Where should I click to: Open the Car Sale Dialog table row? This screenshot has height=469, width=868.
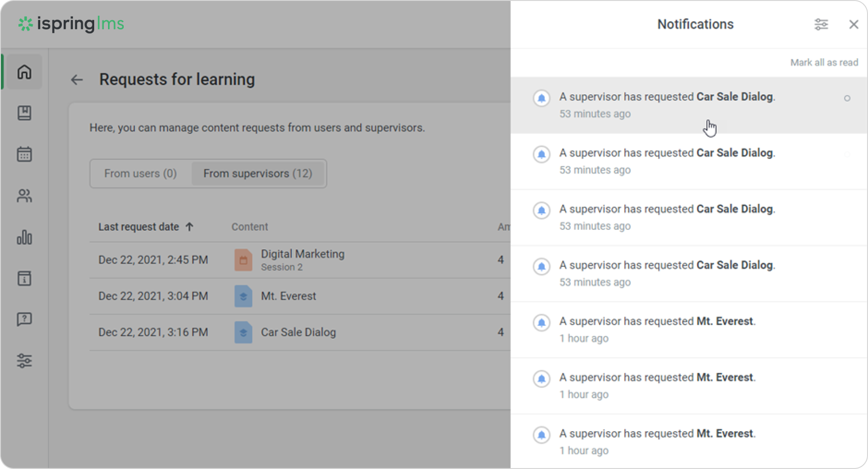click(x=298, y=332)
